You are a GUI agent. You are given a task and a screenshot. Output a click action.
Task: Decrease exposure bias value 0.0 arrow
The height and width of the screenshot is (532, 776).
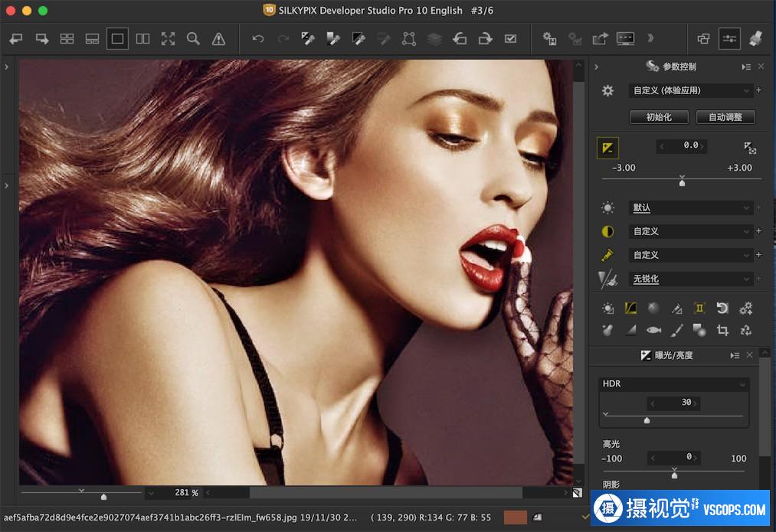(662, 146)
